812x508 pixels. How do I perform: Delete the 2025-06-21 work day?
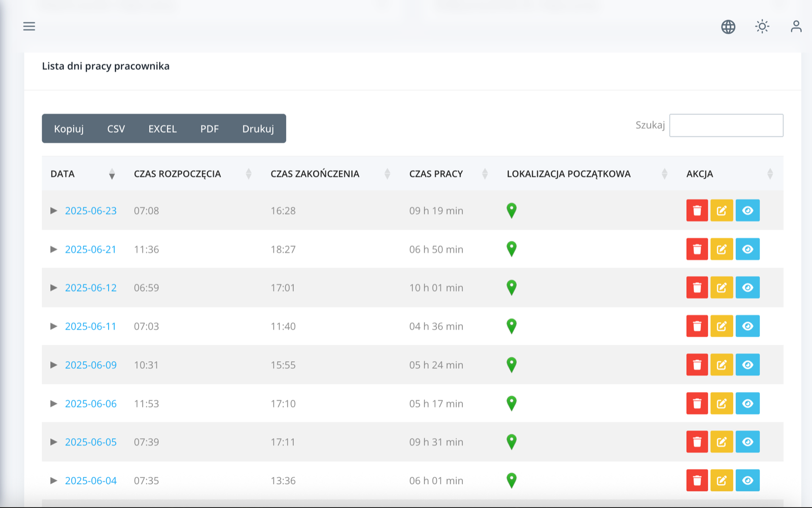(697, 249)
